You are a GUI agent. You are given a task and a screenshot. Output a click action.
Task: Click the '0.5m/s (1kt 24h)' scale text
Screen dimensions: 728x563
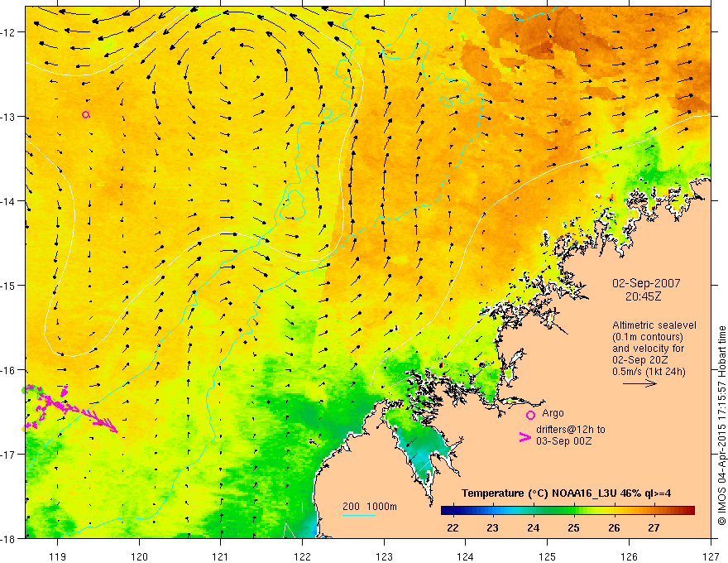click(x=649, y=372)
